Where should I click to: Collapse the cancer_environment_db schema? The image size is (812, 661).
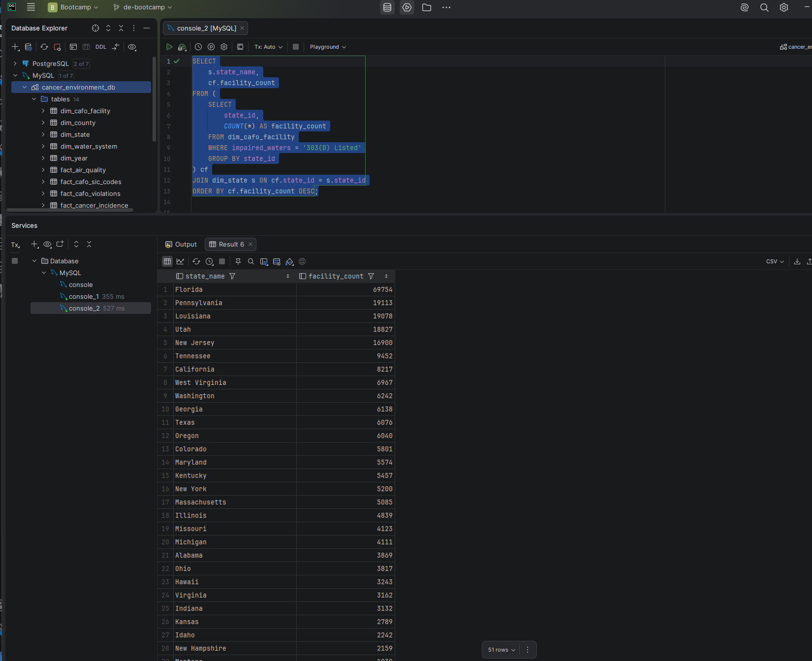(25, 87)
